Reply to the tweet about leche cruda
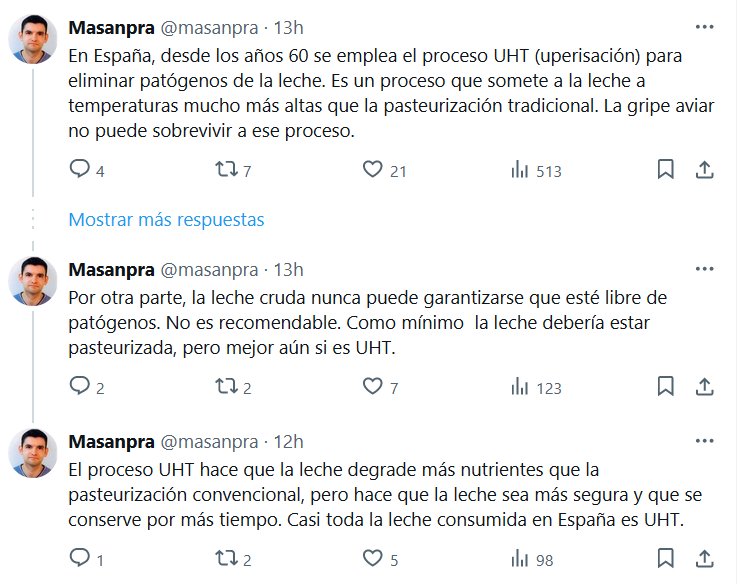 (x=80, y=387)
